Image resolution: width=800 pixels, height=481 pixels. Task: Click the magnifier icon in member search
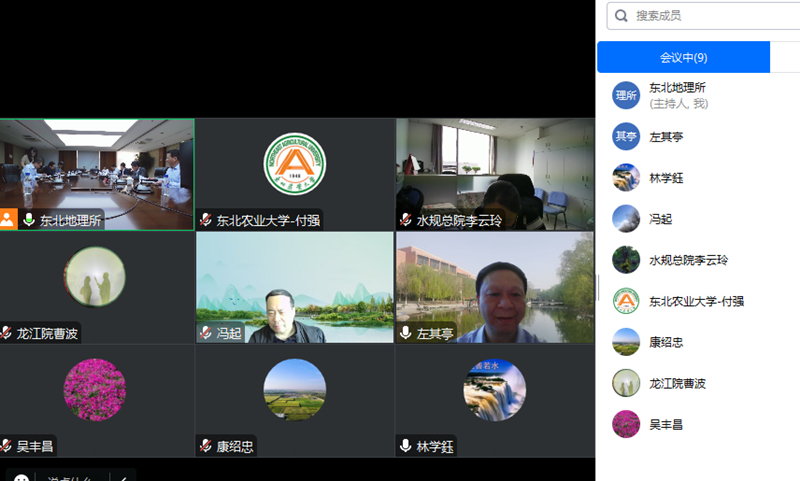[622, 16]
